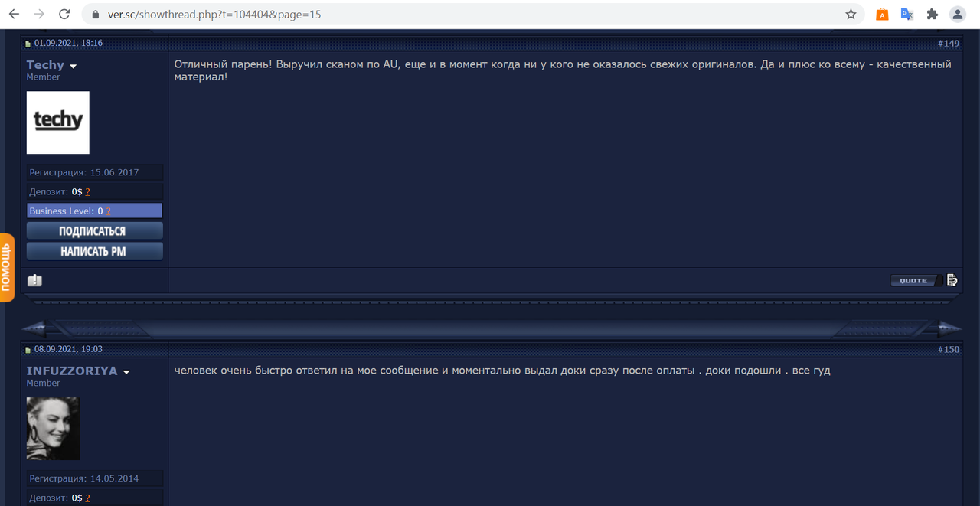Quote post #149 with the QUOTE button

[x=913, y=280]
